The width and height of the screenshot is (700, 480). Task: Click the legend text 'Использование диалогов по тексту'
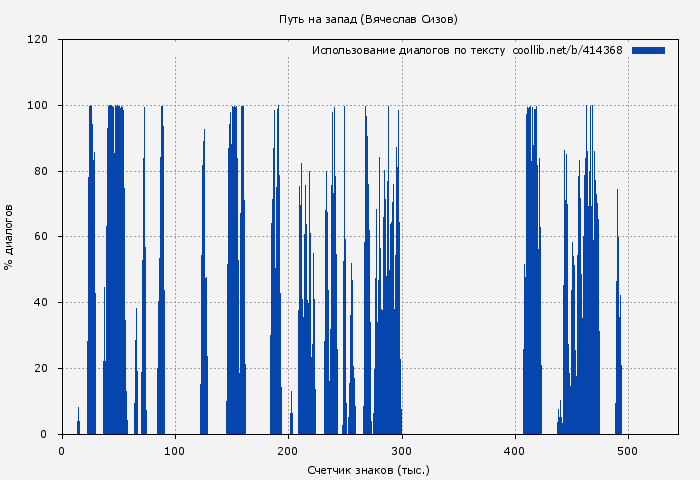[x=408, y=50]
